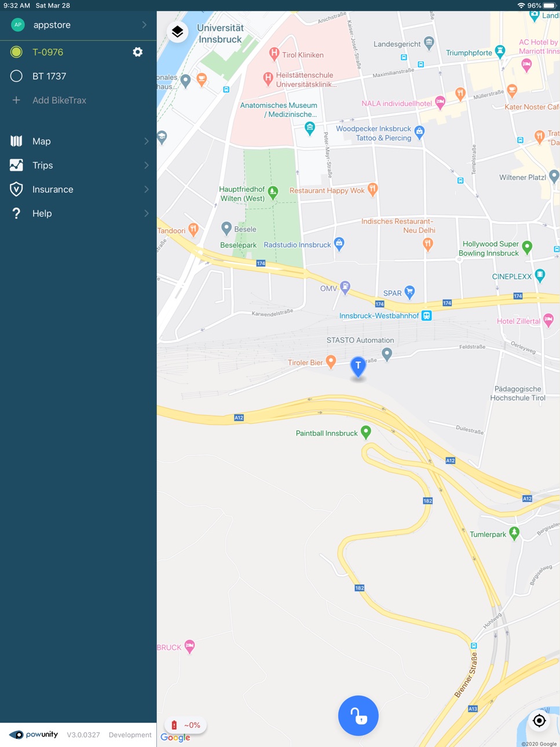Tap the Tandoori restaurant marker
560x747 pixels.
pyautogui.click(x=193, y=229)
